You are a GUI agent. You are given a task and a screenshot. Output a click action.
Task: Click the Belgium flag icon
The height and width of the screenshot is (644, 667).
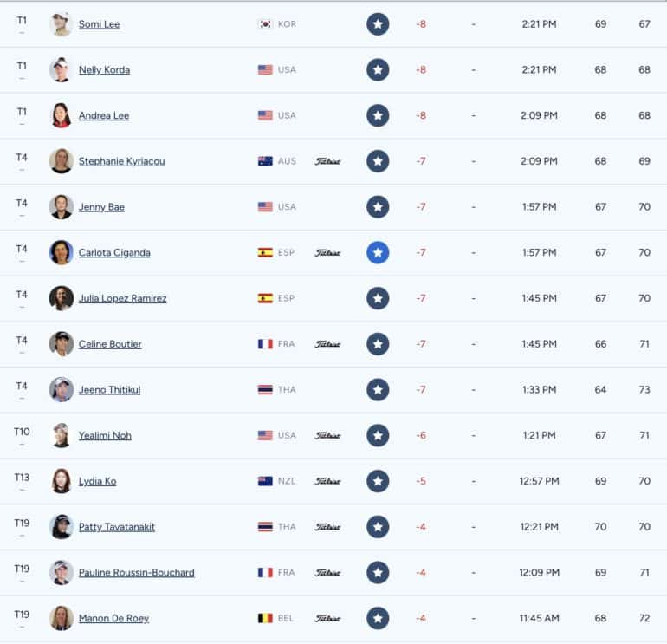(265, 618)
